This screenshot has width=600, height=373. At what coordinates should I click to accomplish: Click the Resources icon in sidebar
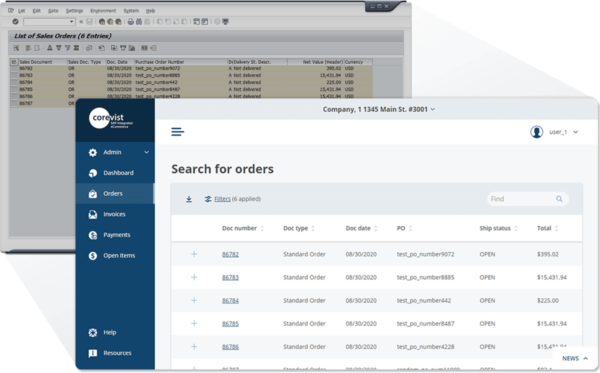coord(93,353)
